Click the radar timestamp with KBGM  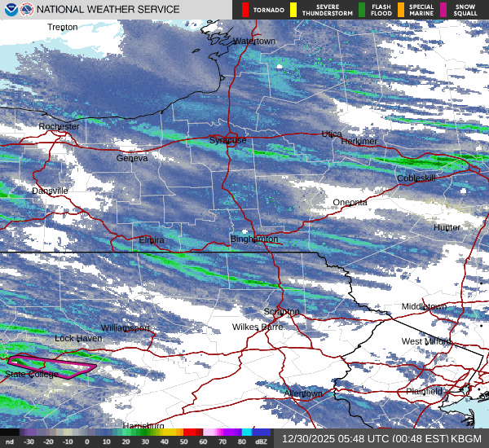coord(381,439)
